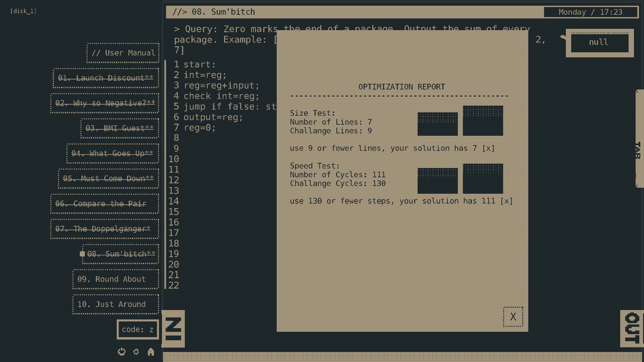Open the IN panel tab
This screenshot has height=362, width=644.
click(173, 329)
